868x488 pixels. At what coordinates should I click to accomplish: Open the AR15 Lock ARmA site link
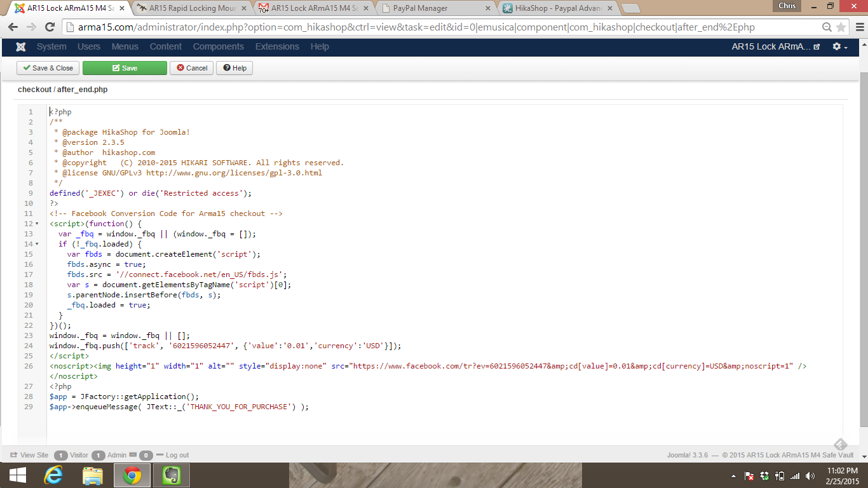click(x=776, y=47)
